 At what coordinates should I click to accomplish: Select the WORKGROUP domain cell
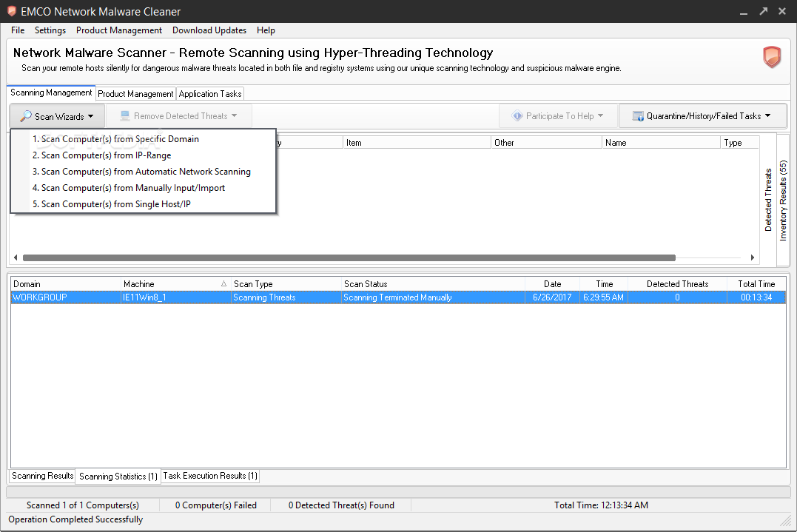click(66, 297)
